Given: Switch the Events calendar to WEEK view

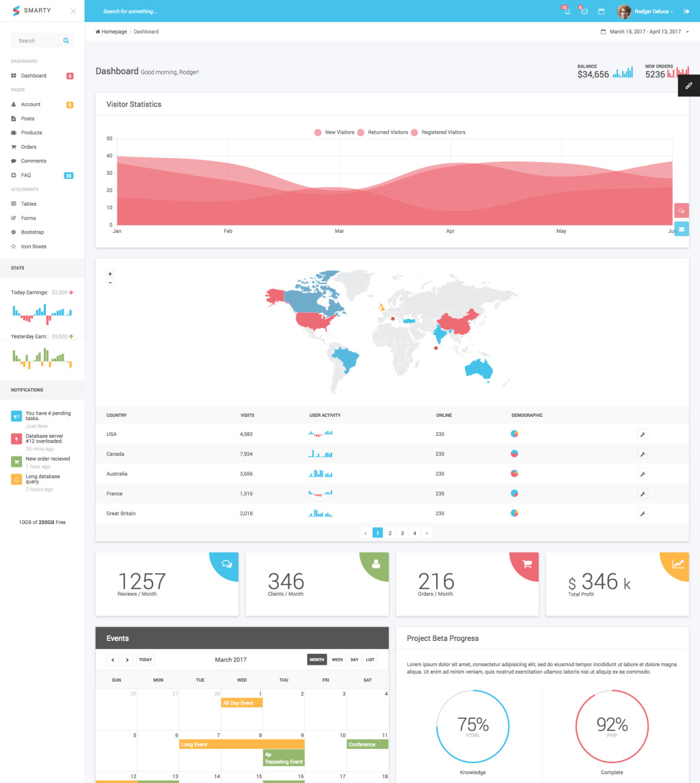Looking at the screenshot, I should click(337, 659).
